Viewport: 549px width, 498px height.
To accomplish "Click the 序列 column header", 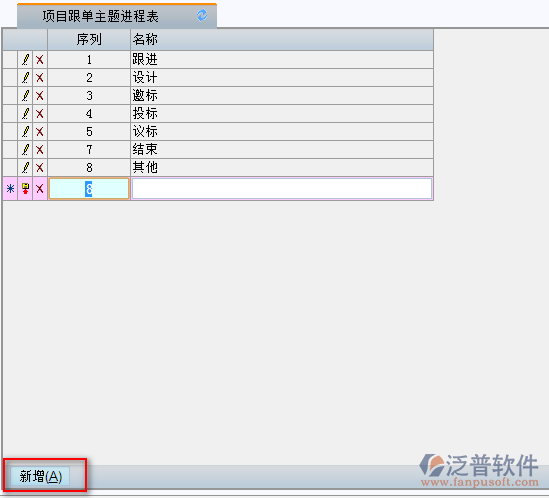I will coord(89,39).
